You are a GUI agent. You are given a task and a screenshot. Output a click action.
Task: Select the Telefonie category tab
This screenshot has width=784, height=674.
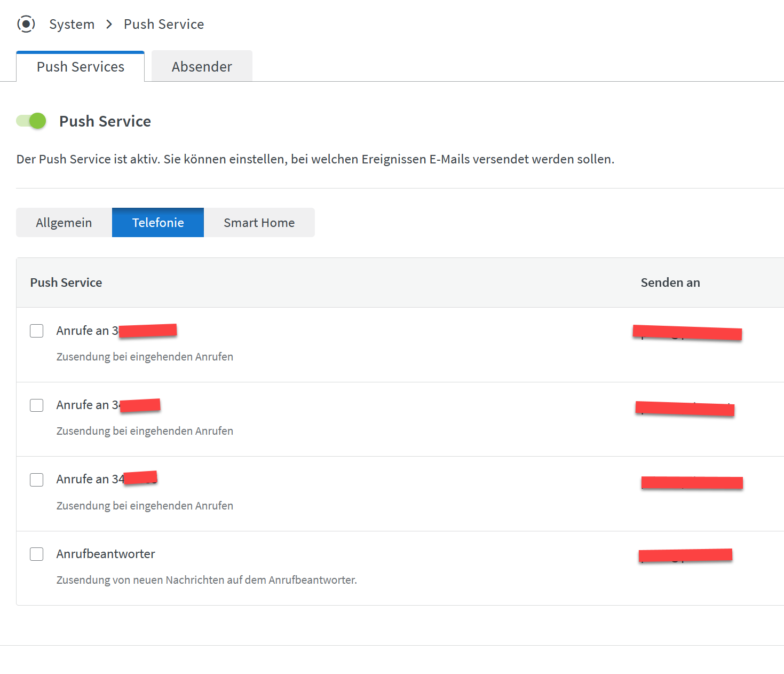click(x=158, y=223)
